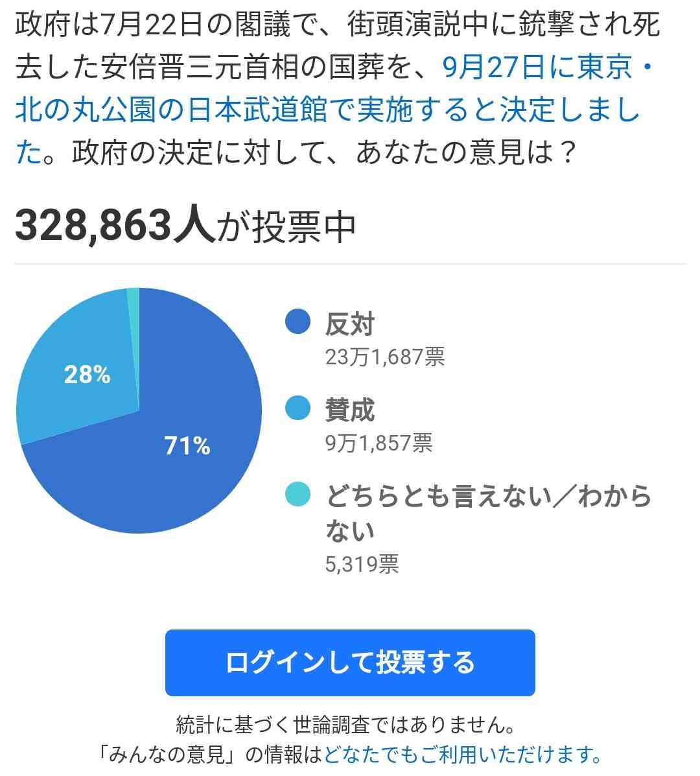
Task: Click the 5,319票 vote count
Action: tap(362, 564)
